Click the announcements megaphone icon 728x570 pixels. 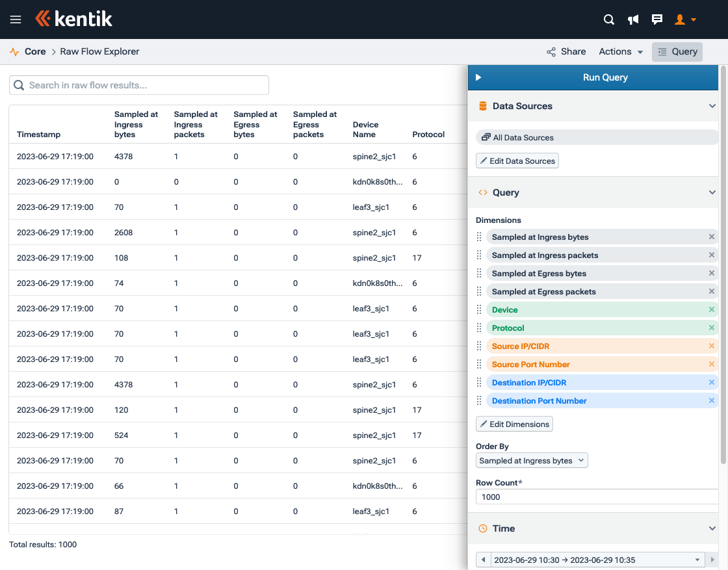point(633,19)
